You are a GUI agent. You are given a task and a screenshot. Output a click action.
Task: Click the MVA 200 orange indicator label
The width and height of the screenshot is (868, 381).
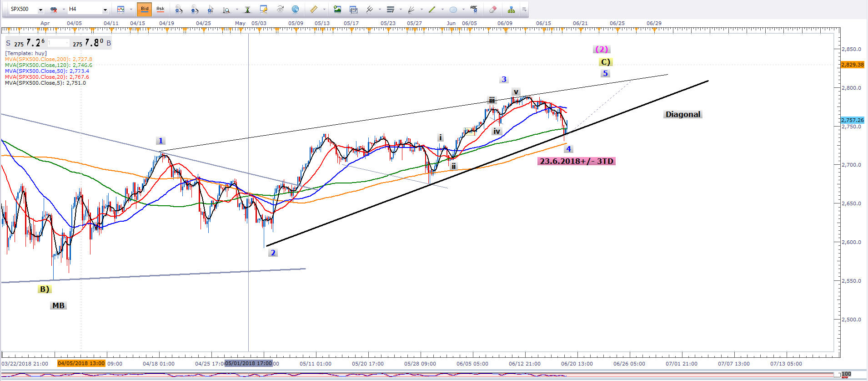[48, 59]
